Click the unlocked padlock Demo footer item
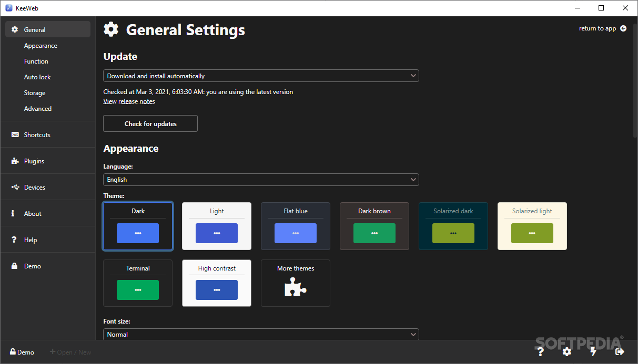Screen dimensions: 638x364 pos(22,352)
